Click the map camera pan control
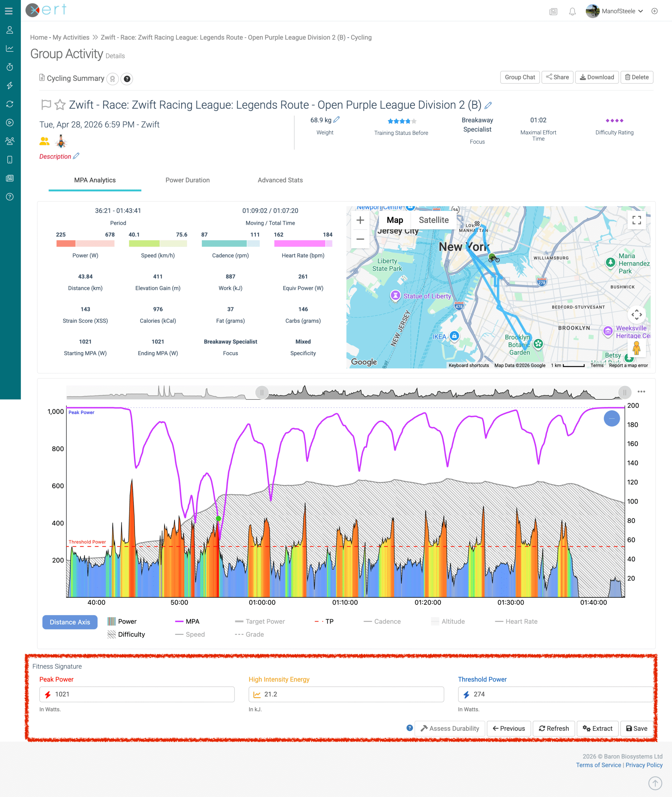This screenshot has height=797, width=672. tap(637, 314)
